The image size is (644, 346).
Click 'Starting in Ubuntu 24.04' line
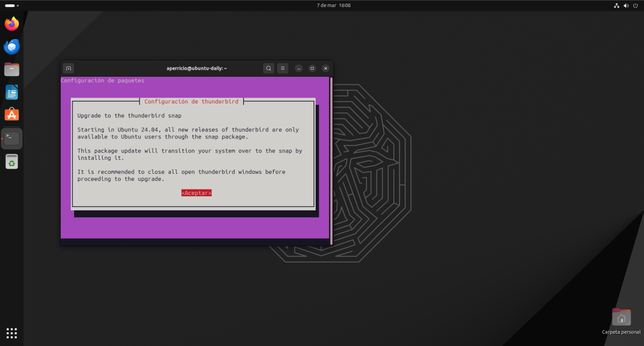click(188, 130)
